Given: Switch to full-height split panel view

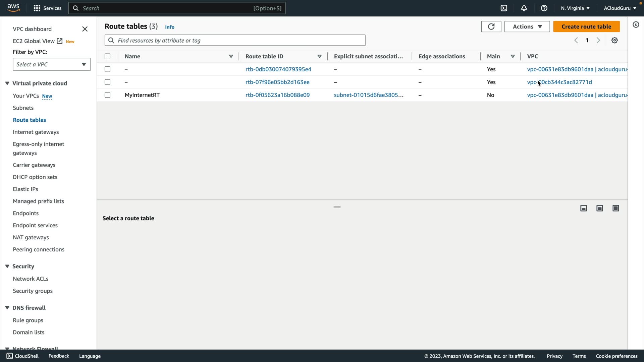Looking at the screenshot, I should click(x=616, y=208).
